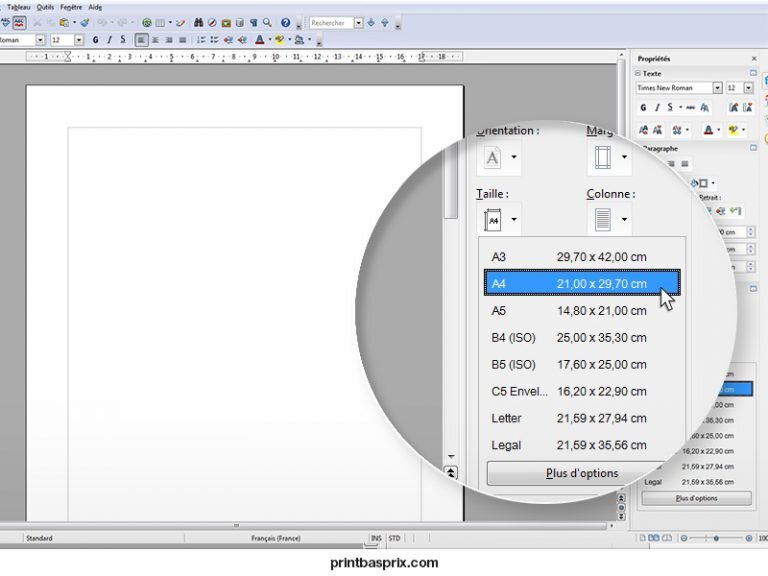This screenshot has width=768, height=576.
Task: Open Find & Replace binoculars icon
Action: click(x=198, y=23)
